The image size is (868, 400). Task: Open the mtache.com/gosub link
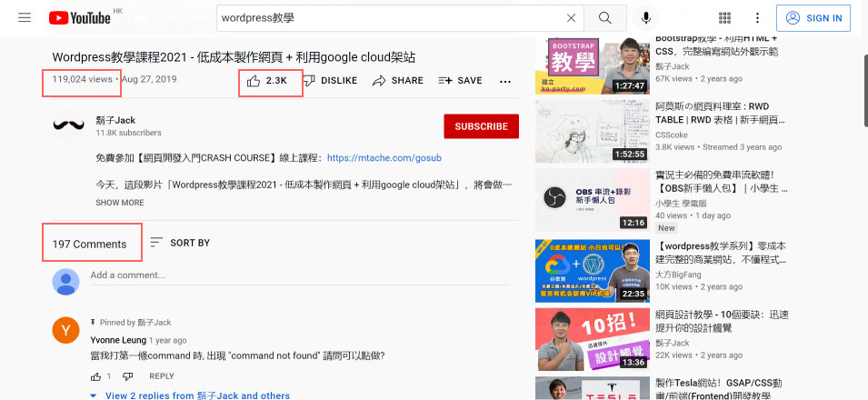coord(384,157)
